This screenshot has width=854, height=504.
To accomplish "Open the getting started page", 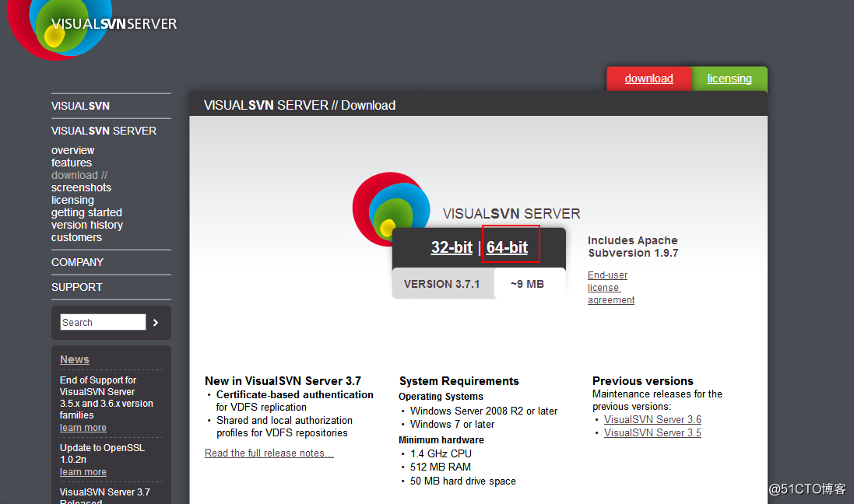I will pyautogui.click(x=86, y=213).
